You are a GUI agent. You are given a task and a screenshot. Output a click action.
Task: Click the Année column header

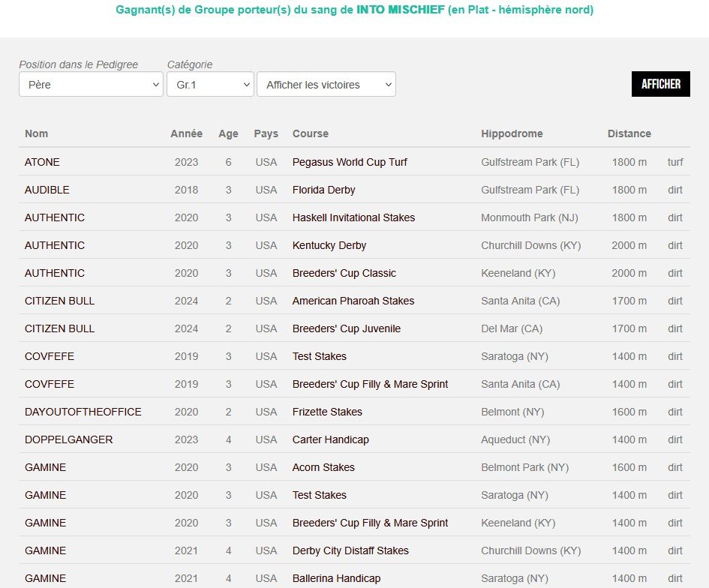coord(186,133)
